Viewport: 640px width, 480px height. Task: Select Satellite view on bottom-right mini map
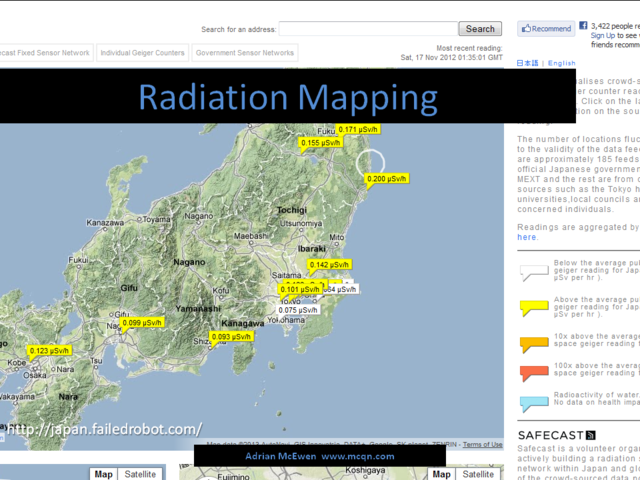pos(478,474)
